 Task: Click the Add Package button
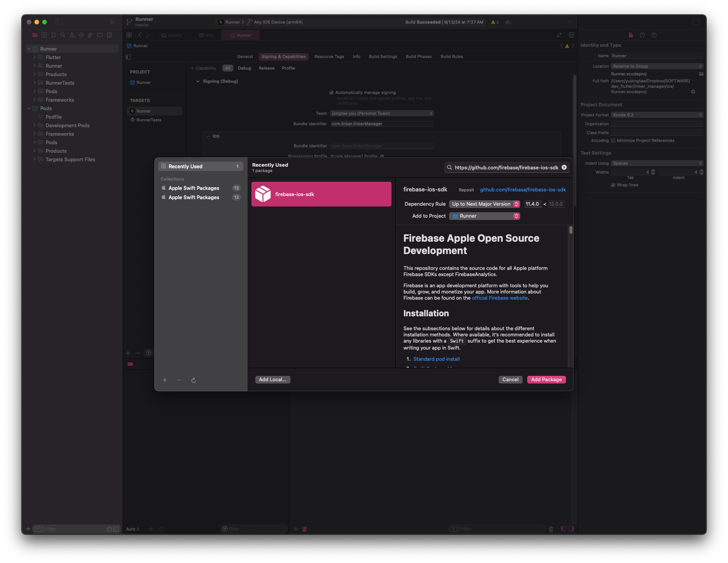pos(546,380)
